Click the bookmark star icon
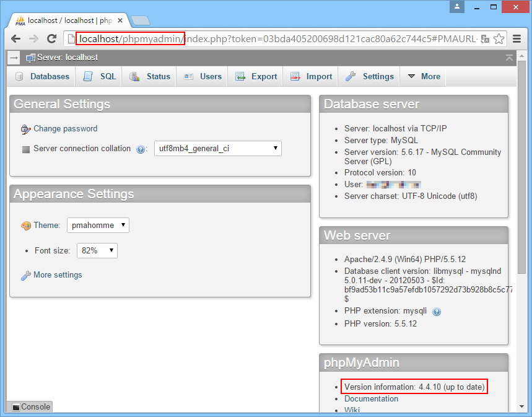The width and height of the screenshot is (532, 417). pyautogui.click(x=499, y=38)
